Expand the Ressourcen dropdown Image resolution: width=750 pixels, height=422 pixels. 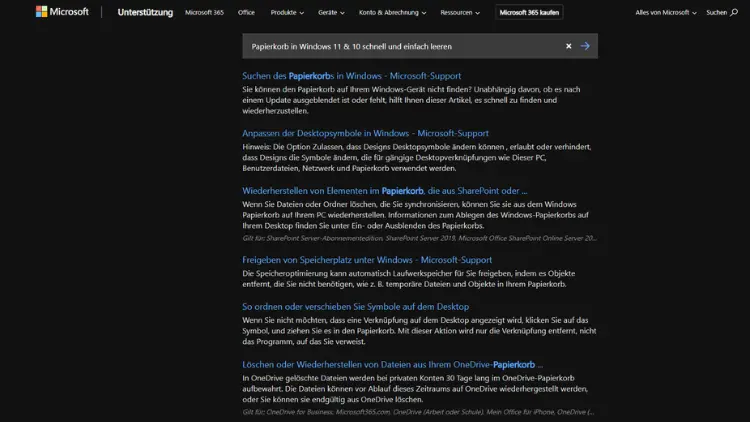pos(460,12)
